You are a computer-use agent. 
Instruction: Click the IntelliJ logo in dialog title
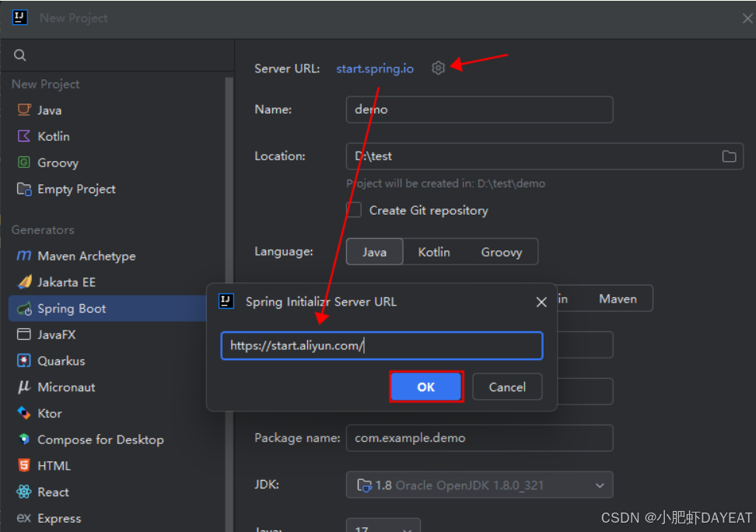click(226, 302)
